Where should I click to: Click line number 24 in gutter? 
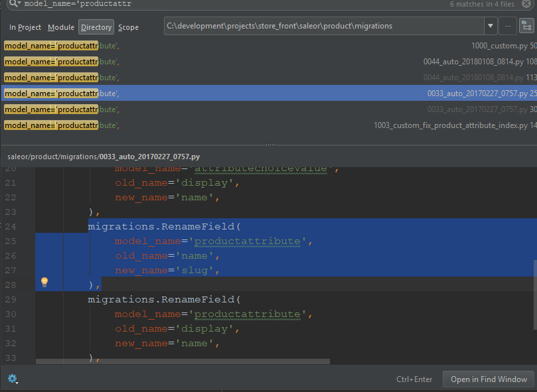[x=11, y=227]
